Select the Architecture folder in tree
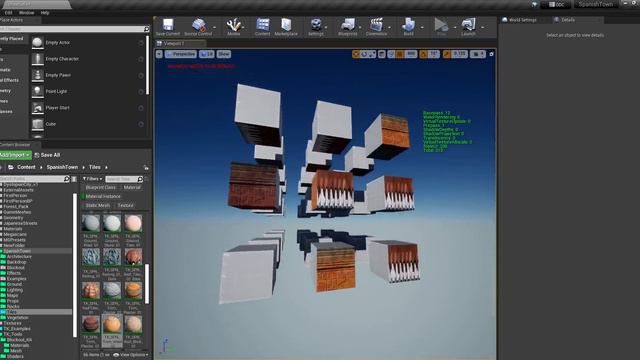Viewport: 640px width, 360px height. pyautogui.click(x=19, y=256)
